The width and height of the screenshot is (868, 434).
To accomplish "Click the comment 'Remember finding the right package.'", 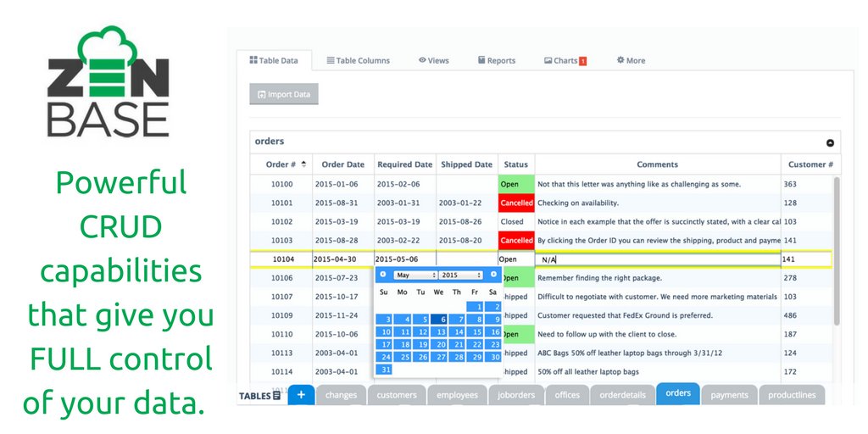I will tap(599, 278).
